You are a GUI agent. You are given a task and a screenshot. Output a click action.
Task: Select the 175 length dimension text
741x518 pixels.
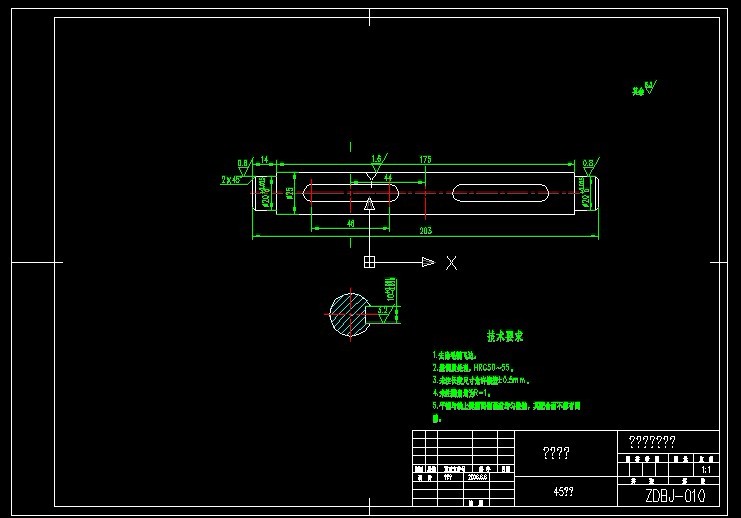pyautogui.click(x=425, y=159)
